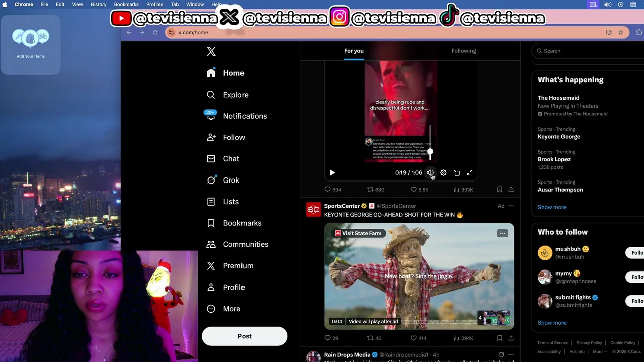Bookmark the SportsCenter post
This screenshot has height=362, width=644.
pos(499,338)
